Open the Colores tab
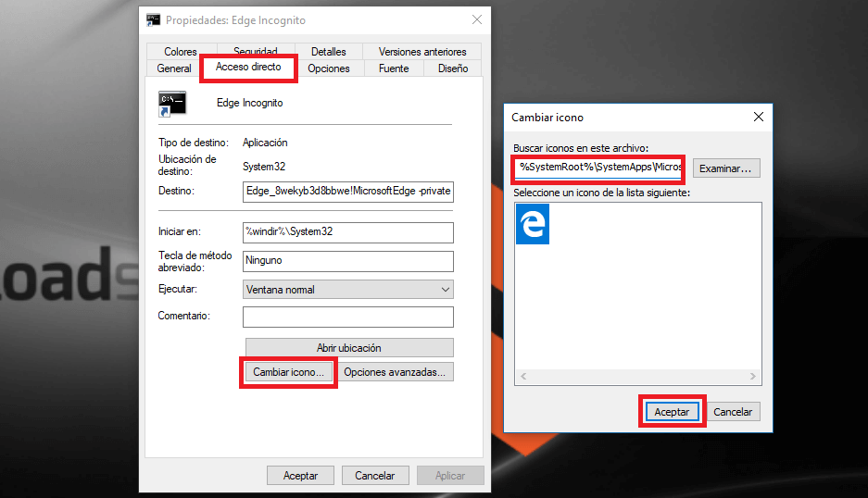 point(181,52)
